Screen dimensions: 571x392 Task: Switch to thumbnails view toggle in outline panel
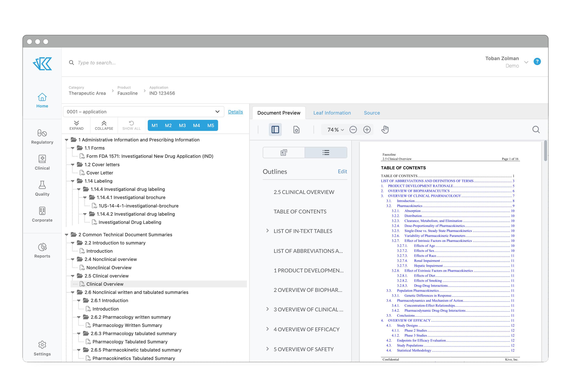[284, 153]
